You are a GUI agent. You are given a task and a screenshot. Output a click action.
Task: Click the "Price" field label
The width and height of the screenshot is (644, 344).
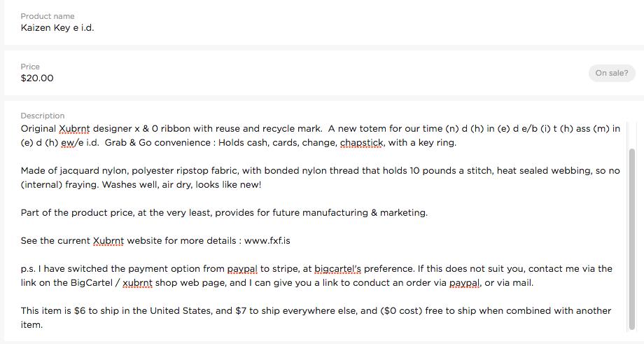pos(30,67)
